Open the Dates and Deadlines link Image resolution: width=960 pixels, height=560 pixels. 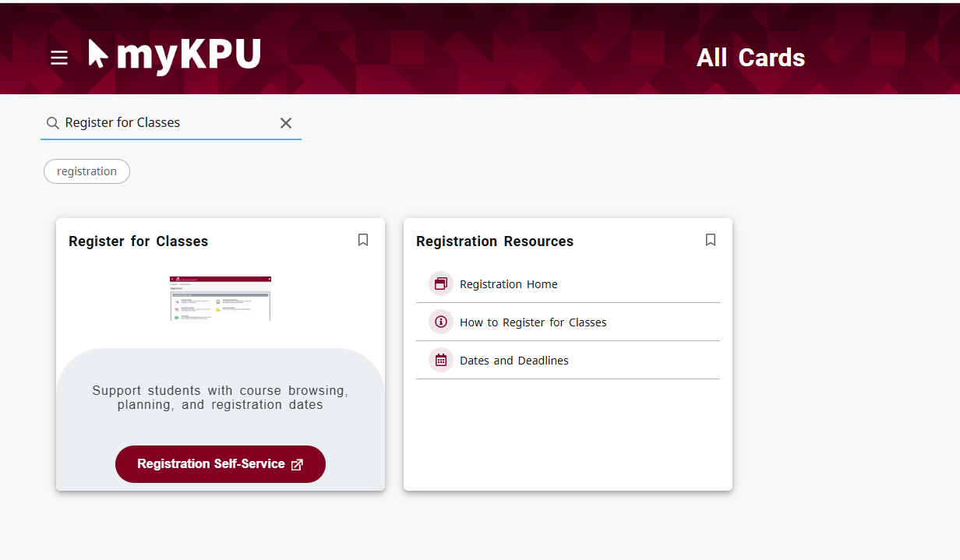514,361
